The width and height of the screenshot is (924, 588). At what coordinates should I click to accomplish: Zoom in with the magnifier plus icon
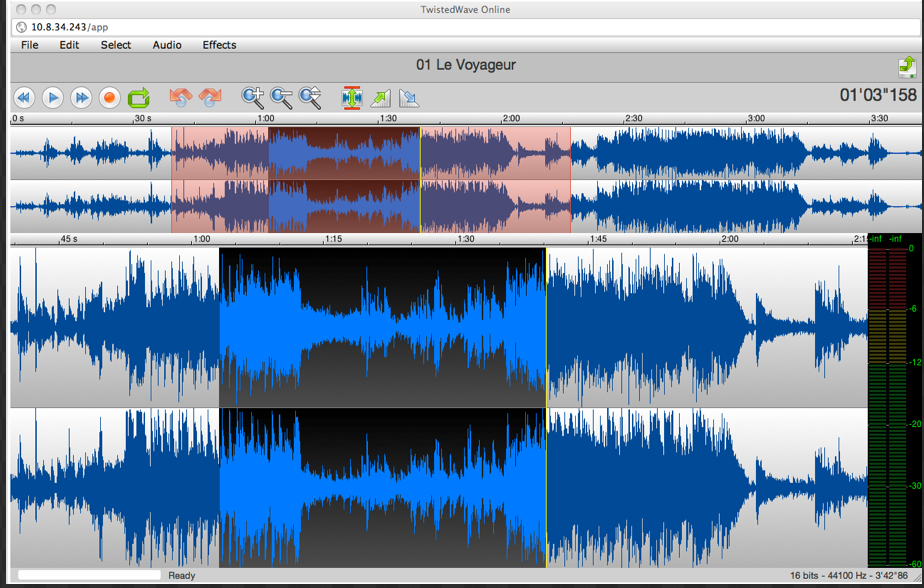(x=253, y=98)
